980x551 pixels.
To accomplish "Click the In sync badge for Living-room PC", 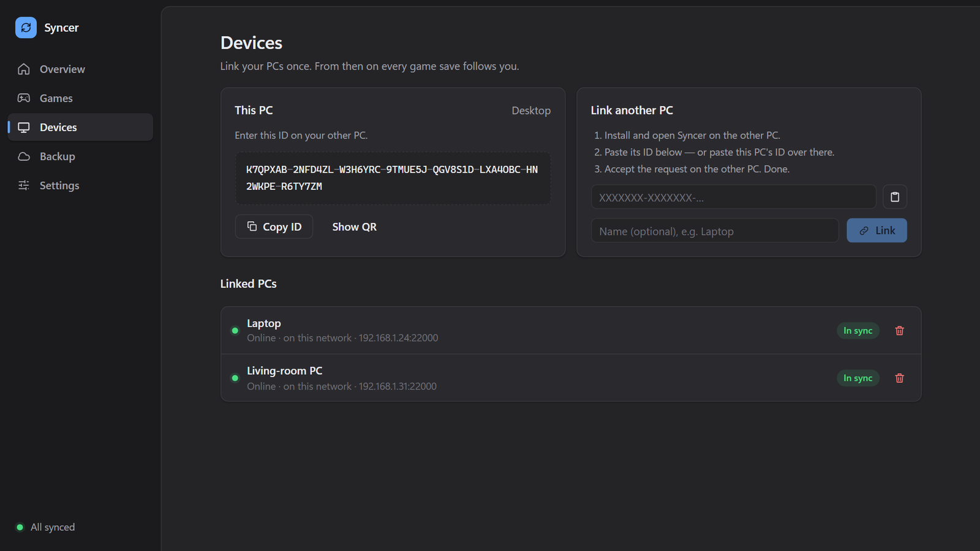I will (x=858, y=378).
